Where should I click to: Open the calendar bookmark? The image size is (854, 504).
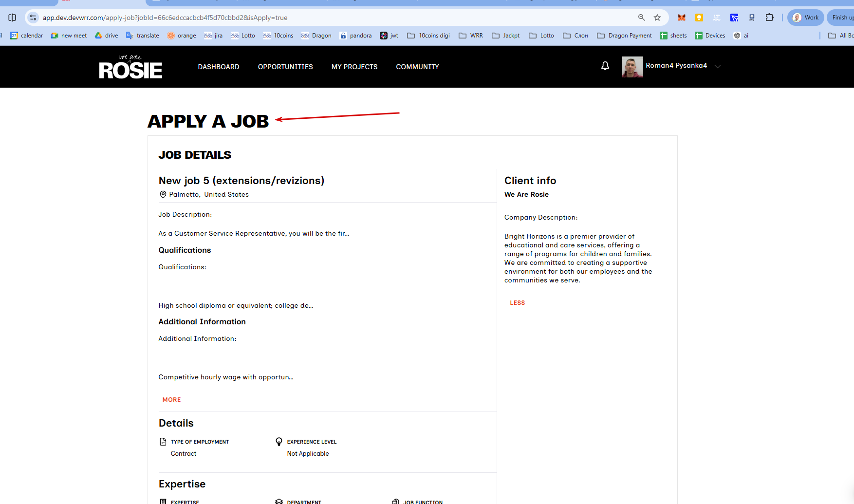[27, 36]
